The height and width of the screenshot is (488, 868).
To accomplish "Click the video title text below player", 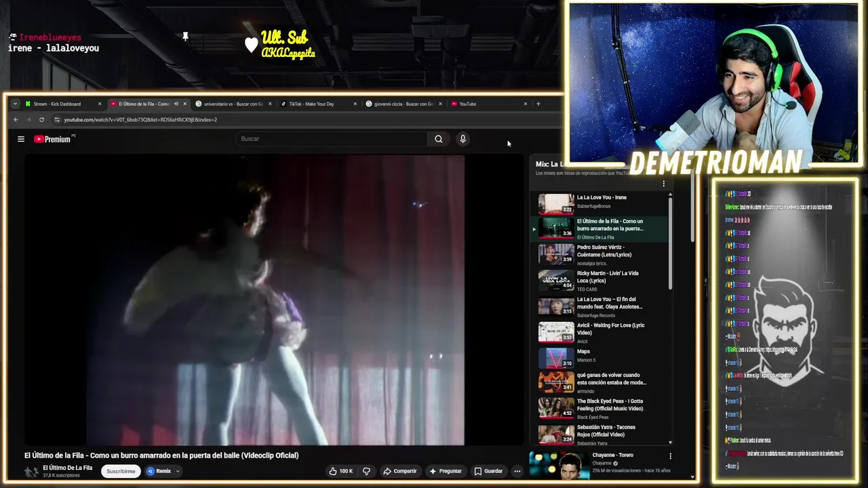I will [161, 455].
